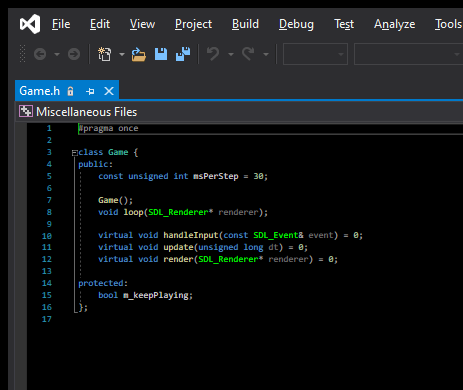This screenshot has height=390, width=463.
Task: Open the Tools menu
Action: pos(448,24)
